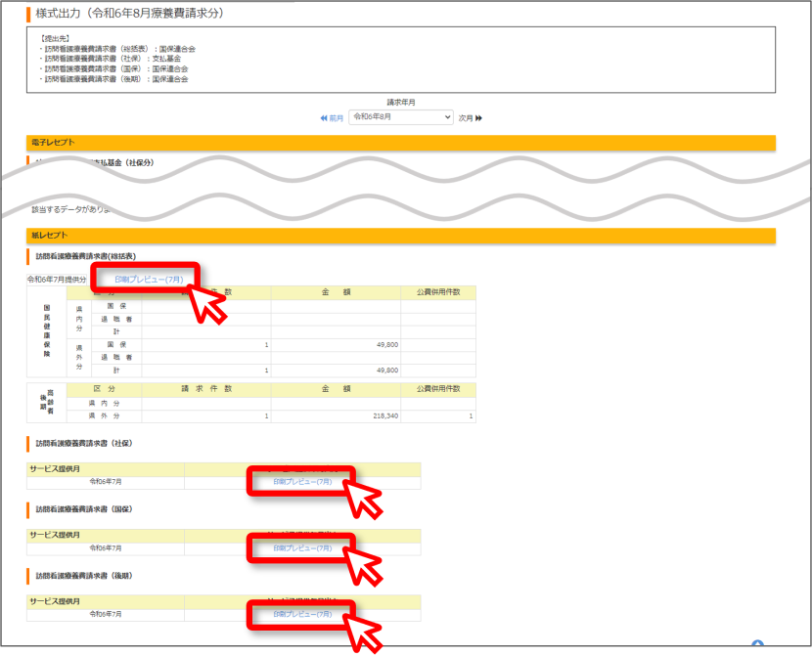Select the 49,800 amount in the 計 row
The height and width of the screenshot is (655, 812).
[x=336, y=371]
